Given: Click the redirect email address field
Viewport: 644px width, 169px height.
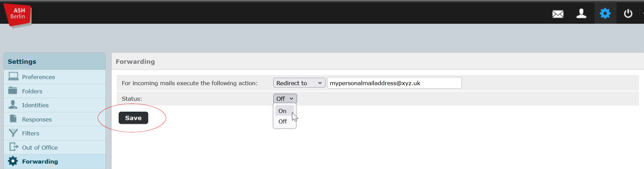Looking at the screenshot, I should 394,83.
